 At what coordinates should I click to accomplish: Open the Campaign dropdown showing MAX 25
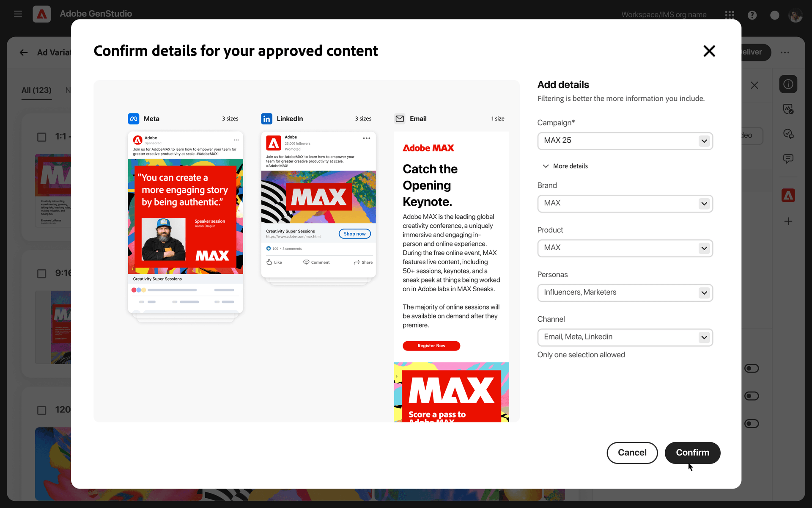point(625,141)
